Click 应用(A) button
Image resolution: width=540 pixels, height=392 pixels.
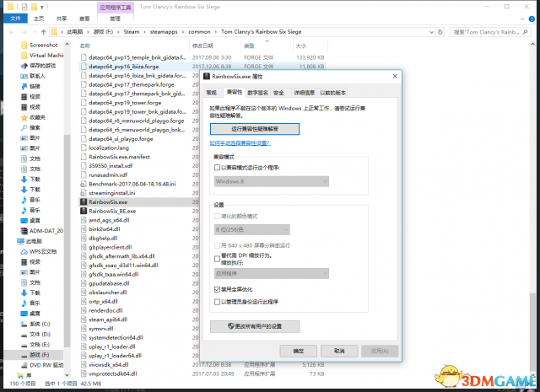380,351
